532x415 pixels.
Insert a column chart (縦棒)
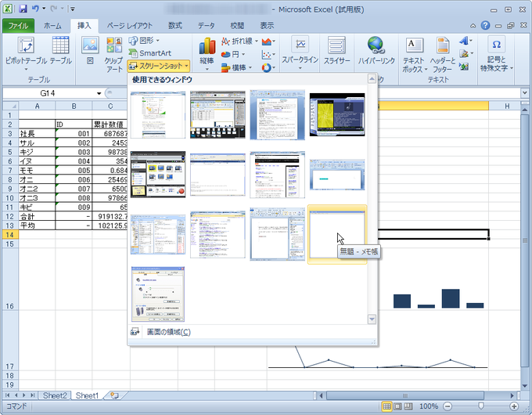coord(207,54)
